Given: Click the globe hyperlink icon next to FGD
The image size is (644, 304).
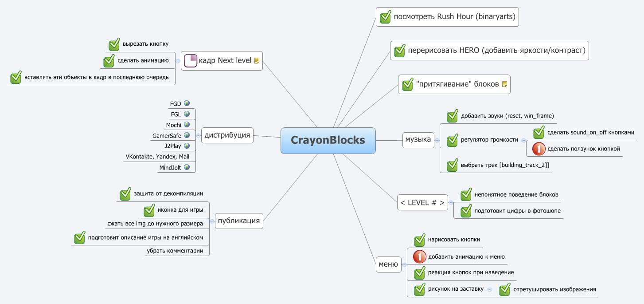Looking at the screenshot, I should [187, 103].
